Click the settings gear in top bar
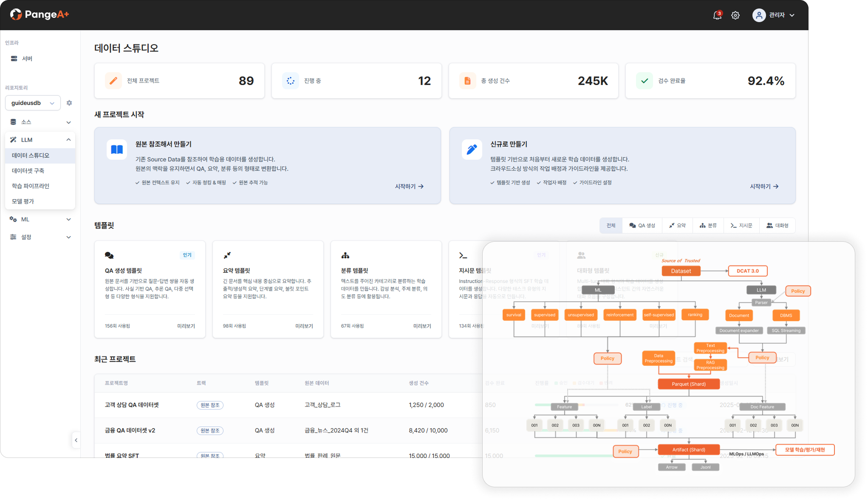868x500 pixels. click(735, 15)
